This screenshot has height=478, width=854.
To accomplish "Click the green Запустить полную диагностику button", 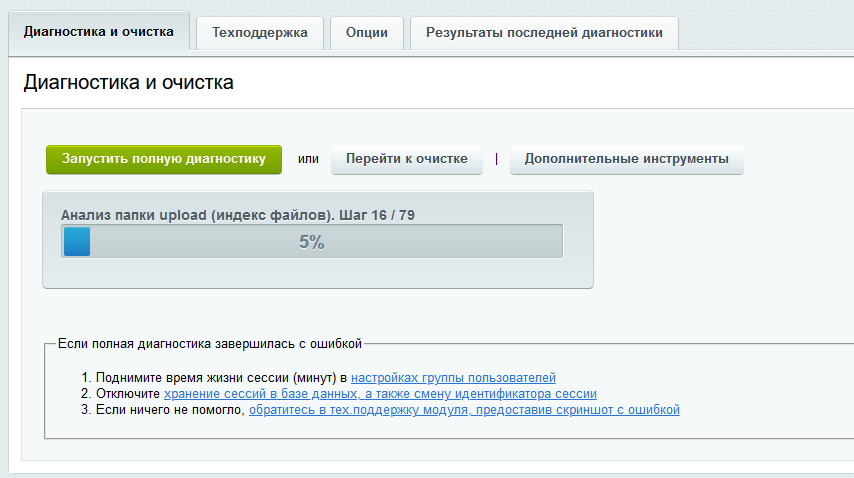I will point(164,159).
